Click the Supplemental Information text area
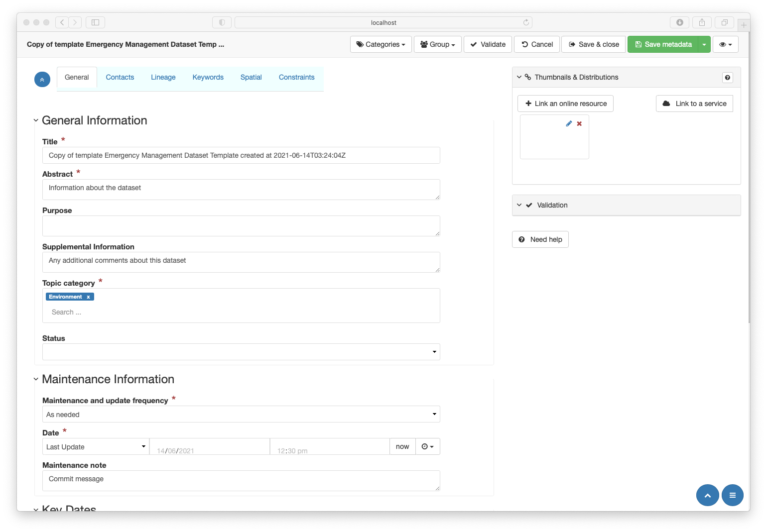Viewport: 767px width, 532px height. tap(241, 262)
